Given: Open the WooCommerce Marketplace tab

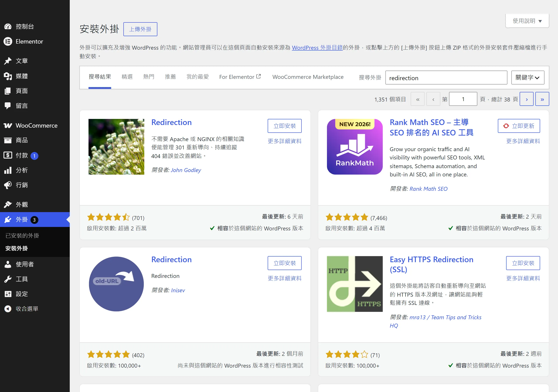Looking at the screenshot, I should pyautogui.click(x=308, y=77).
